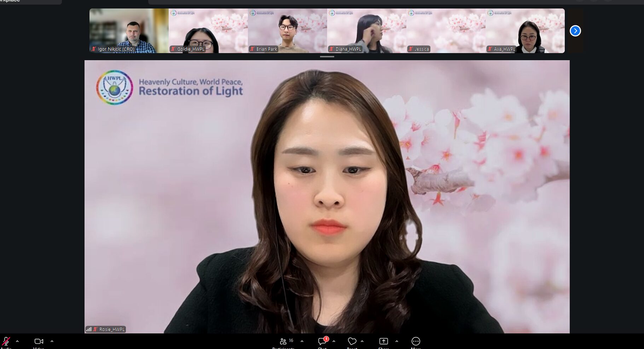Expand the video settings caret
The width and height of the screenshot is (644, 349).
[x=52, y=342]
